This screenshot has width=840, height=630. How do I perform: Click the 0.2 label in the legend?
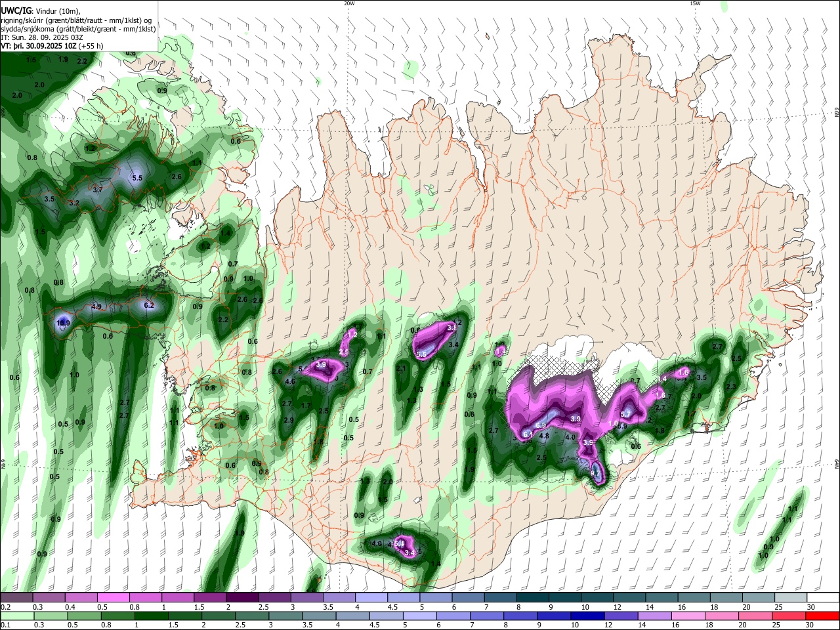pyautogui.click(x=5, y=607)
